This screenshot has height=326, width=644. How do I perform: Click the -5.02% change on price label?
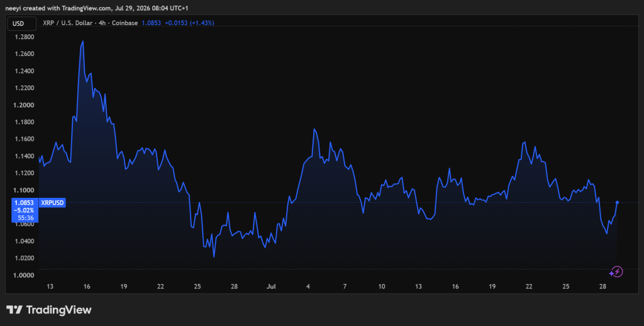point(25,210)
